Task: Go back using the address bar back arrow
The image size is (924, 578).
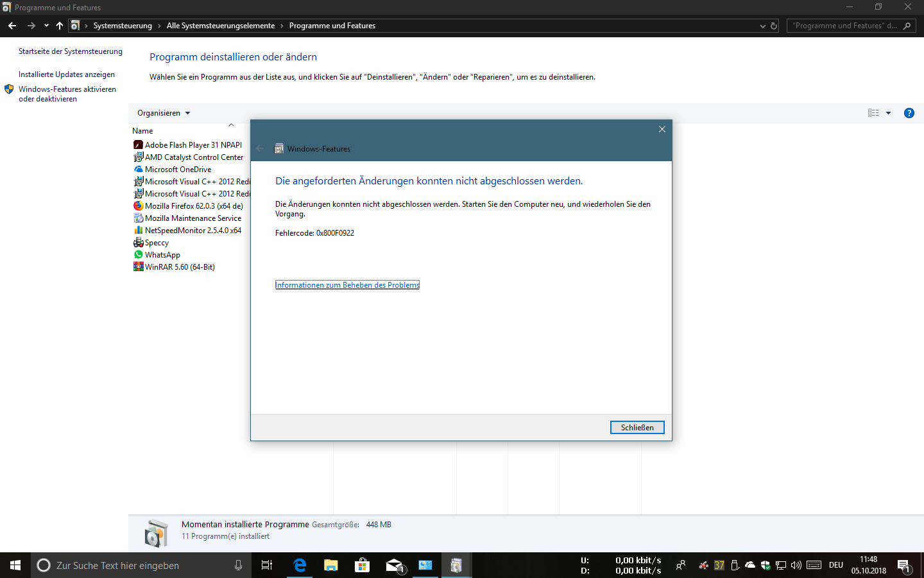Action: point(12,26)
